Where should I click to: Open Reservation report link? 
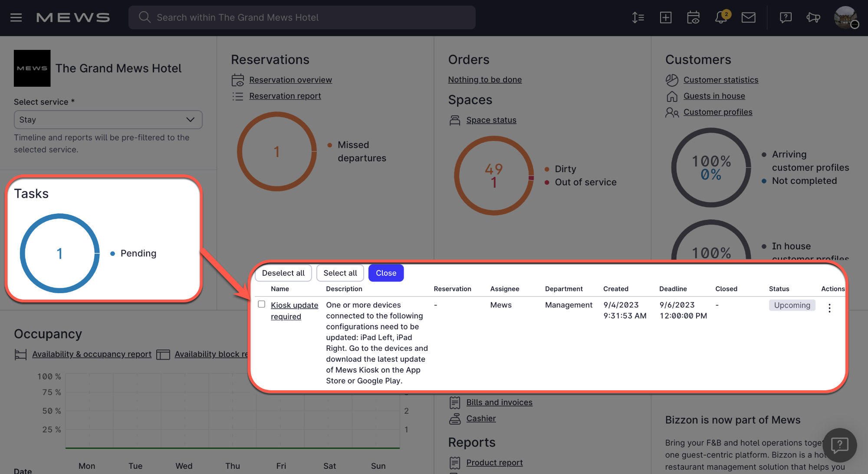pos(285,96)
